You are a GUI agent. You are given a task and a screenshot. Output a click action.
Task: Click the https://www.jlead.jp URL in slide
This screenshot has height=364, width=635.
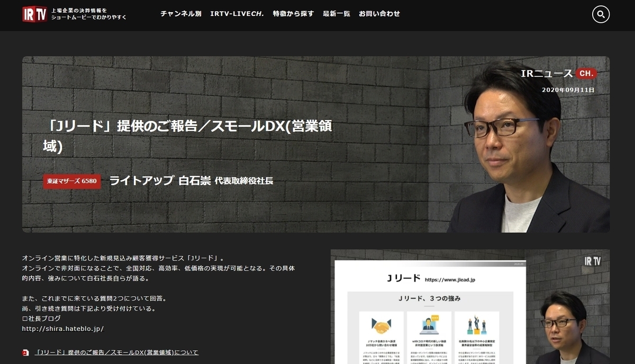450,279
